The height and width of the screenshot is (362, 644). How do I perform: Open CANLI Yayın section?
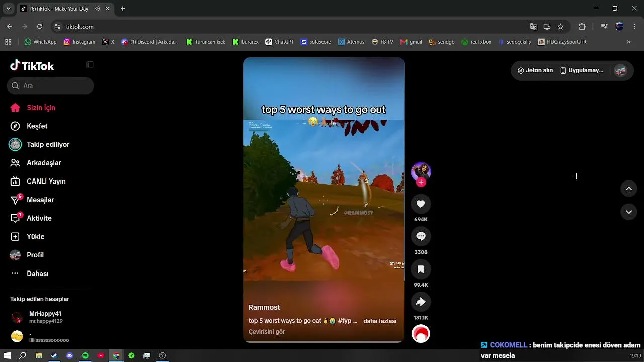(x=38, y=182)
